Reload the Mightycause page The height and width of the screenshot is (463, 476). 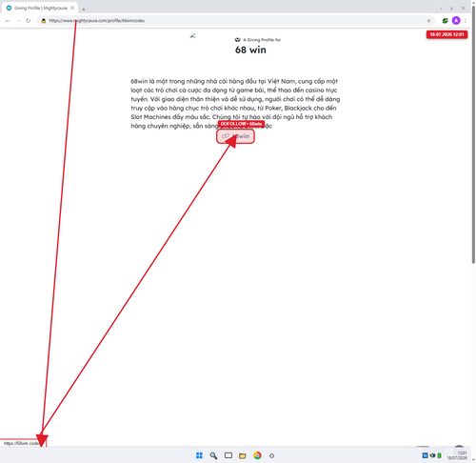pos(29,21)
